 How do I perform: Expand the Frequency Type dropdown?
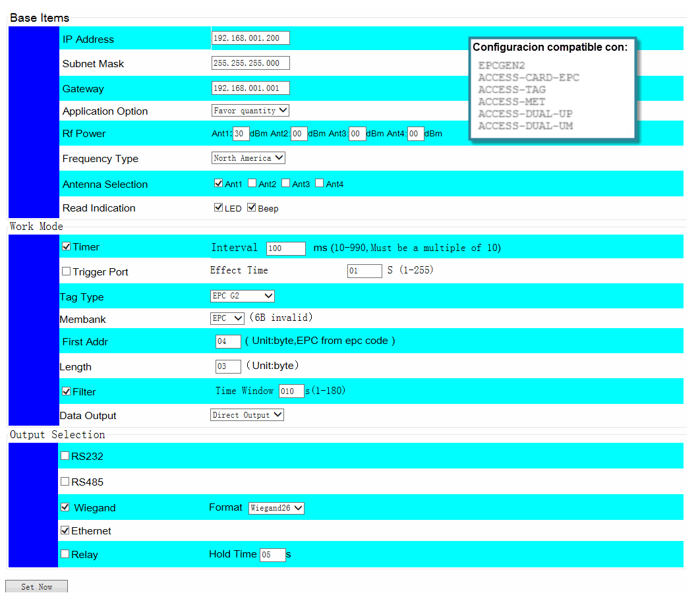pos(248,158)
